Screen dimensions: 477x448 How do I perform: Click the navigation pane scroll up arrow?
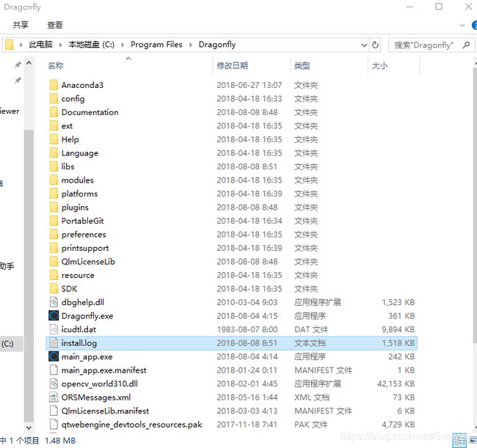(x=29, y=63)
